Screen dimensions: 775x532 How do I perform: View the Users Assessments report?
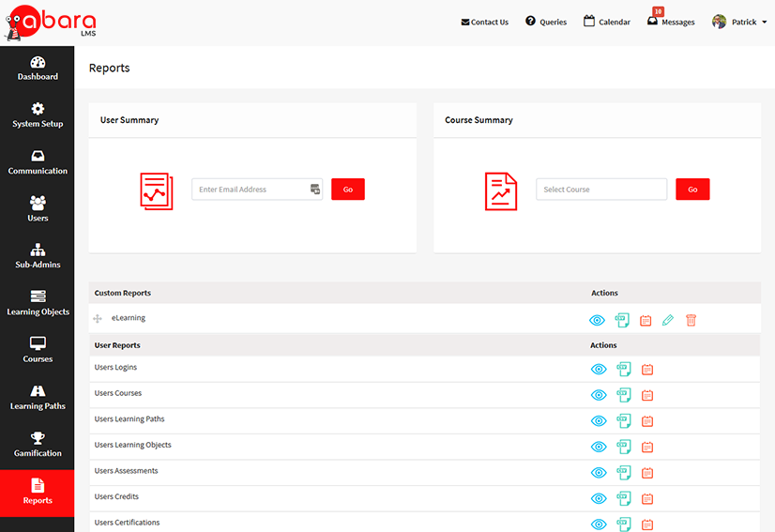click(599, 473)
